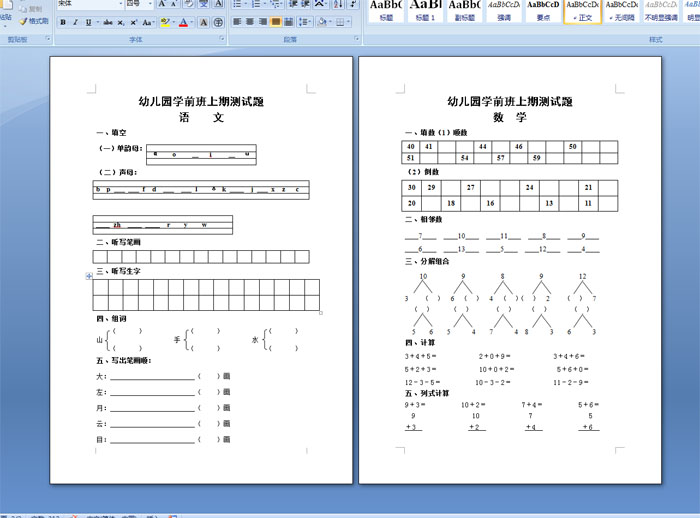The height and width of the screenshot is (518, 700).
Task: Decrease the paragraph indent
Action: point(293,4)
